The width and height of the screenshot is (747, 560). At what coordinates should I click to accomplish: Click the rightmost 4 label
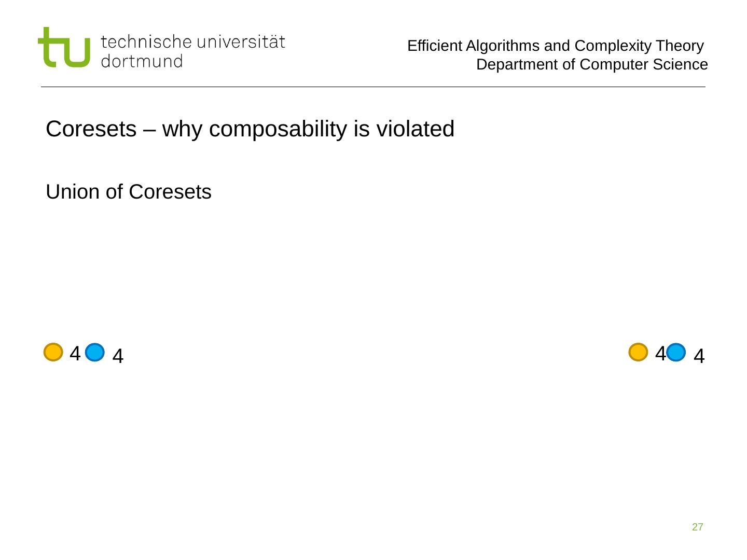(699, 356)
